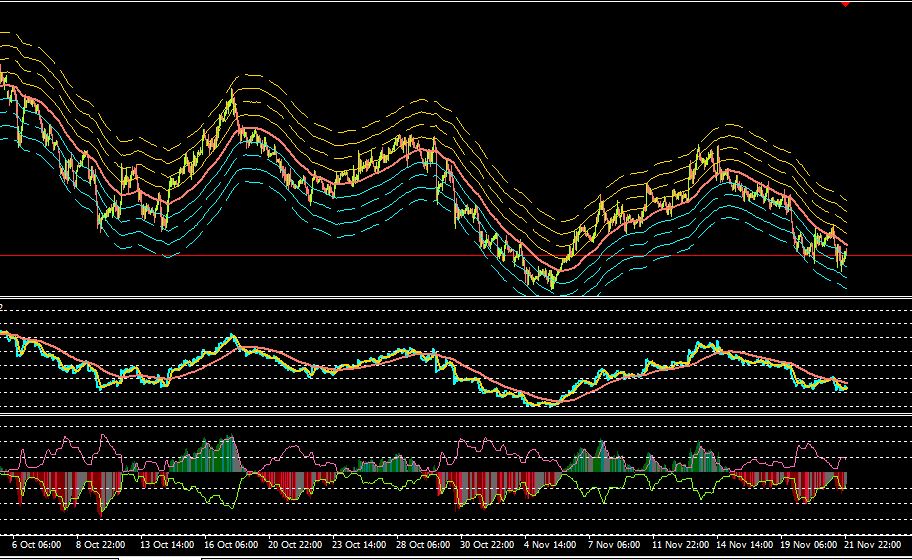Click the 4 Nov 14:00 time label
The height and width of the screenshot is (560, 912).
550,545
